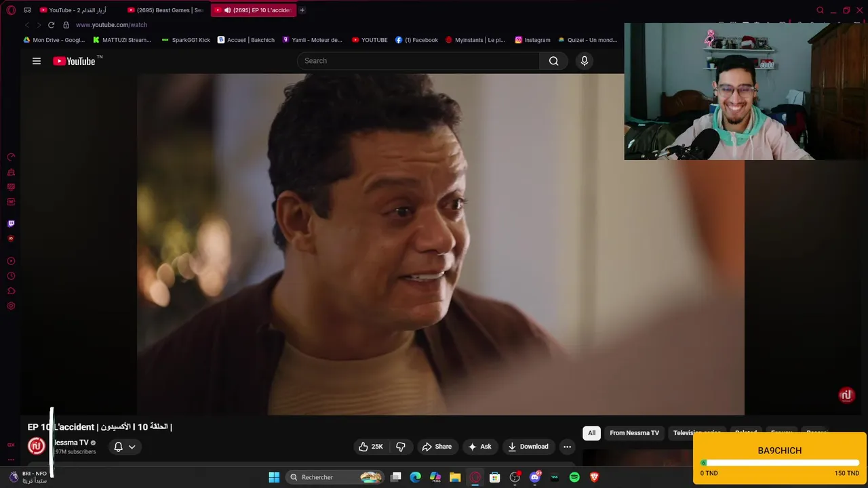This screenshot has height=488, width=868.
Task: Open Instagram bookmark
Action: click(x=532, y=40)
